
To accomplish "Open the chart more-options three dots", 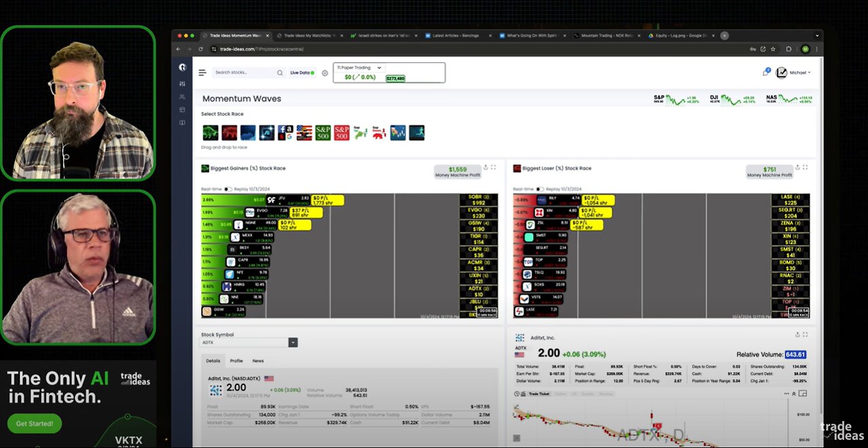I will [x=785, y=394].
